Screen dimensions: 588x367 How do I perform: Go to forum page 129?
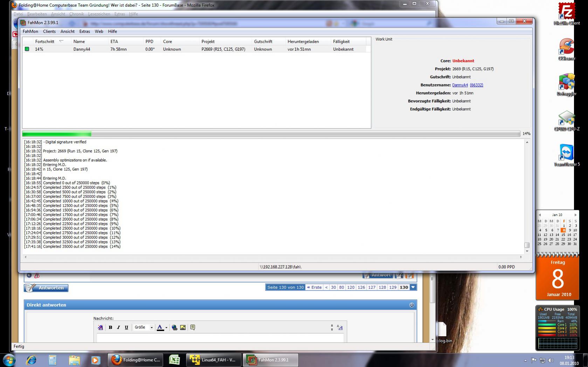coord(393,287)
